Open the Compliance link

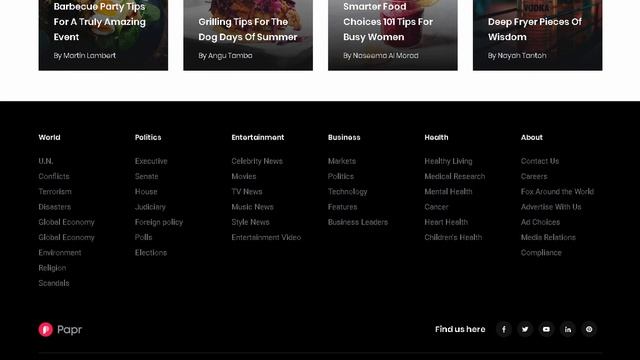pos(541,253)
